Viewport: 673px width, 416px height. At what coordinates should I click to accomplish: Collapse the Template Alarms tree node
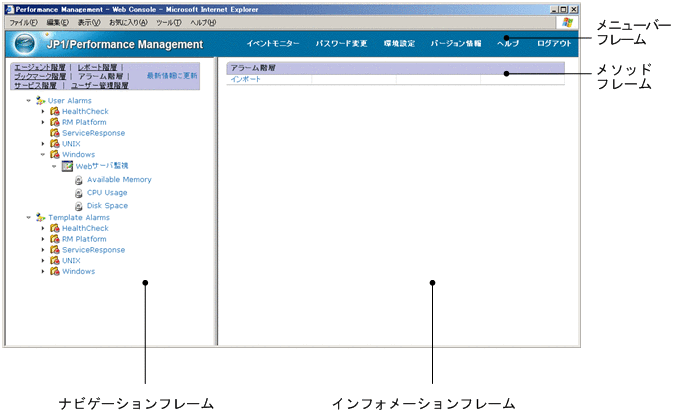coord(28,218)
